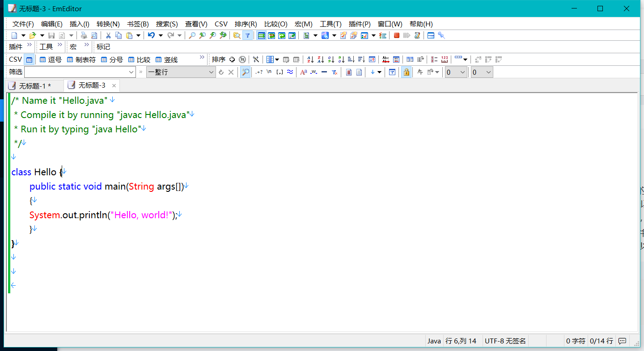
Task: Click the Open folder icon
Action: [33, 35]
